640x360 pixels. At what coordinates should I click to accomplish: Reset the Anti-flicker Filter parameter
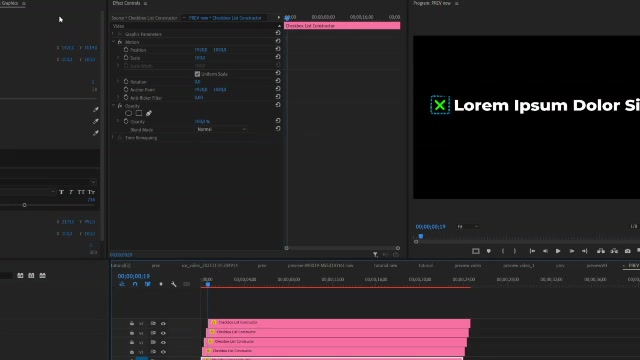point(278,97)
